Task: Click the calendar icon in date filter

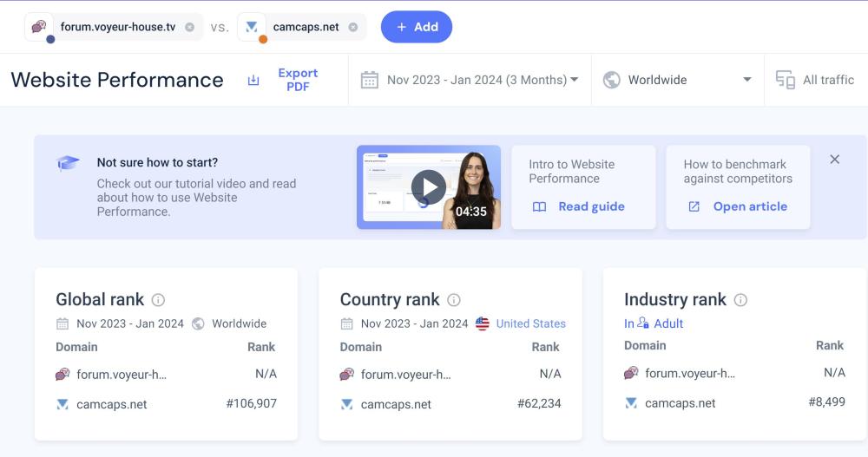Action: (369, 80)
